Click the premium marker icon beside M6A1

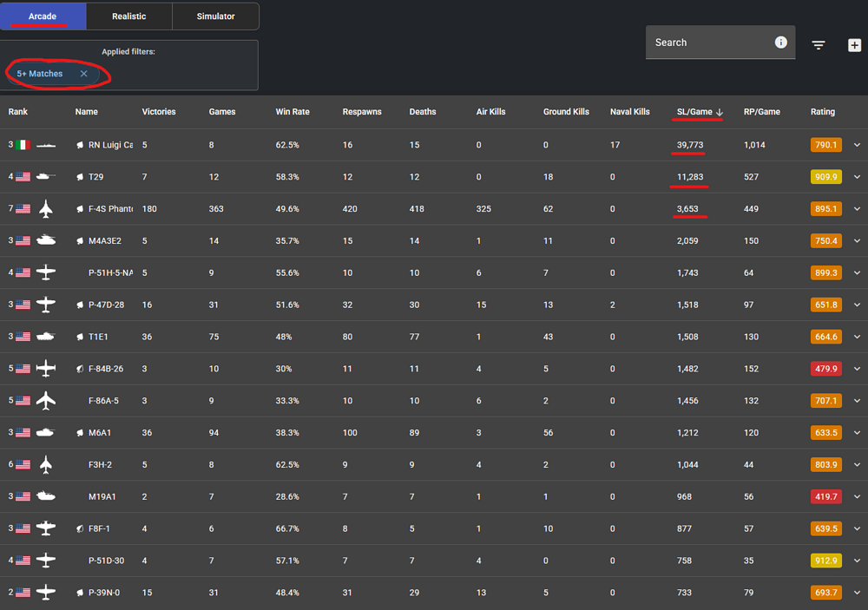click(x=80, y=432)
